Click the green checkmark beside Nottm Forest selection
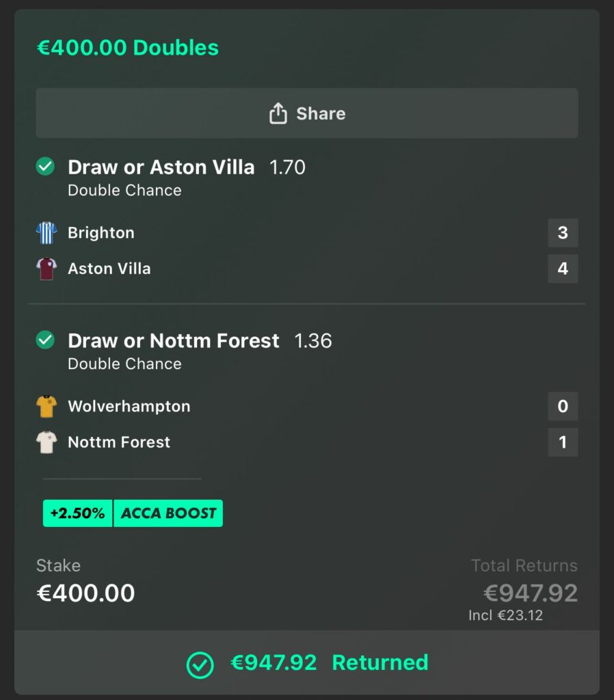 tap(45, 340)
